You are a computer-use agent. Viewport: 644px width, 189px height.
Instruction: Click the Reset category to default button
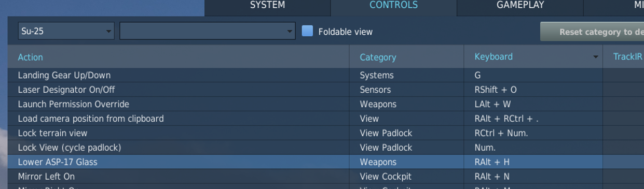pos(592,32)
